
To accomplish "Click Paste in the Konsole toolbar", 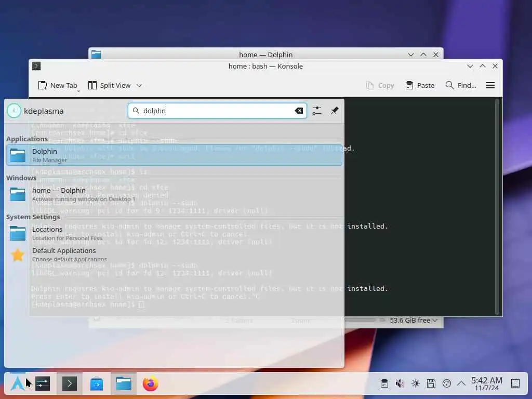I will click(x=420, y=86).
